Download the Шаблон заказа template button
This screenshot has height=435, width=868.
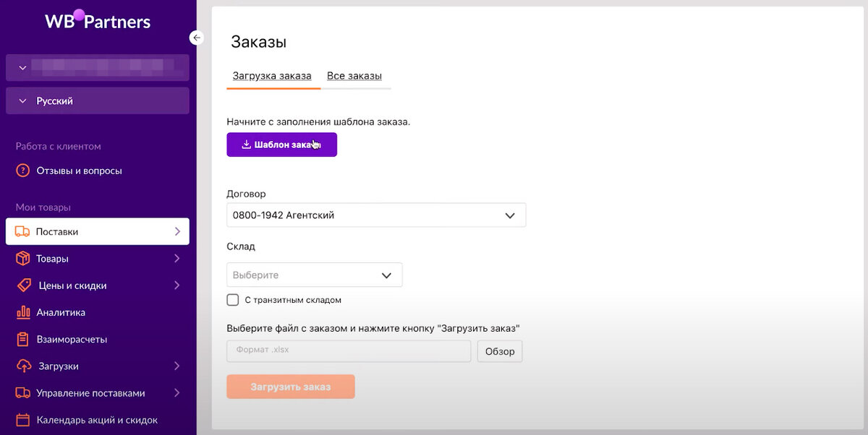281,145
